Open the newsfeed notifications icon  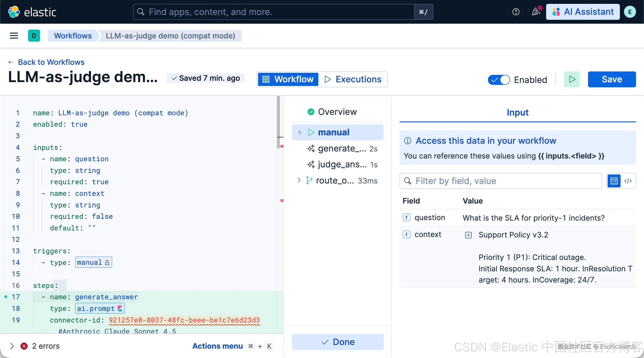[x=536, y=12]
